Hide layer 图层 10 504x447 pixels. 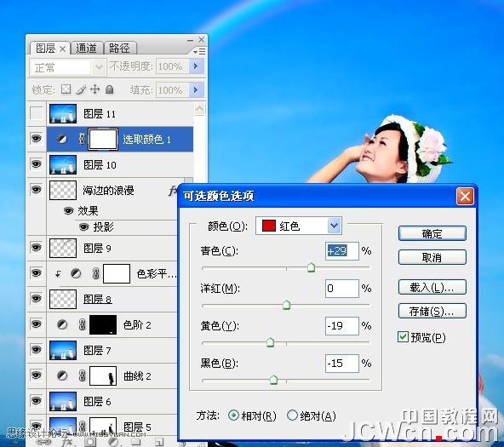[x=36, y=164]
